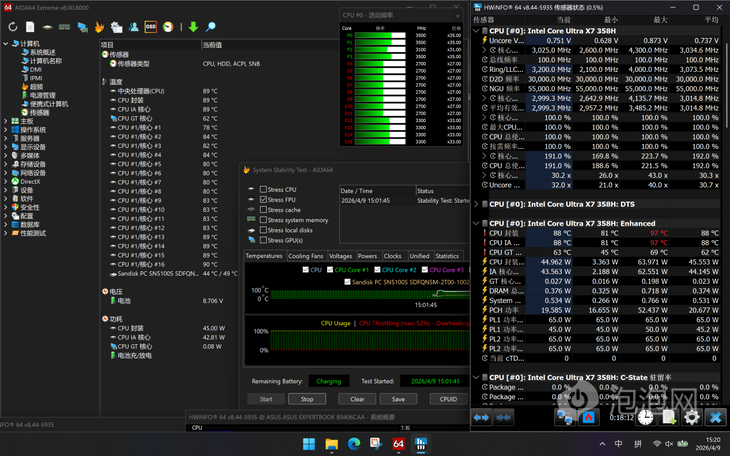
Task: Launch the stability test flame icon
Action: (98, 27)
